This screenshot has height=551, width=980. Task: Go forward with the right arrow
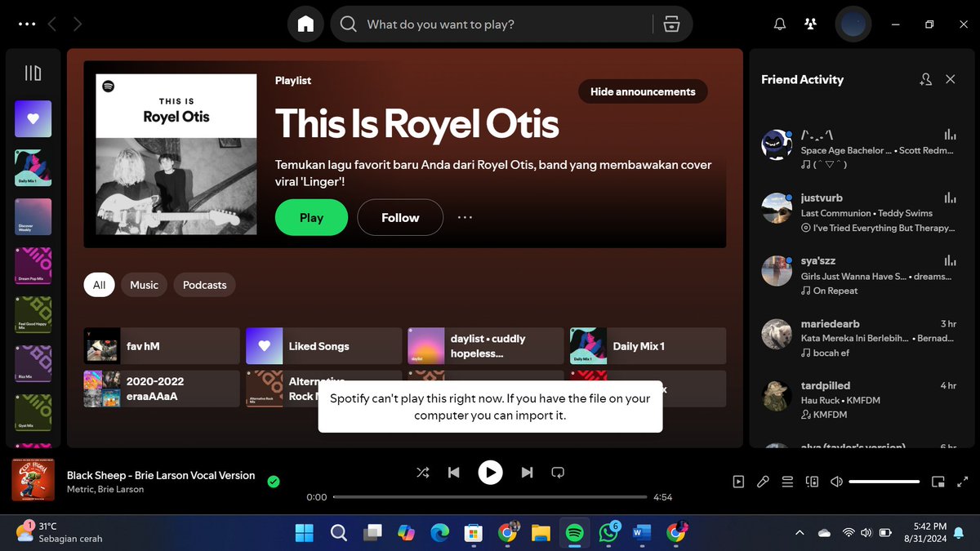[78, 24]
